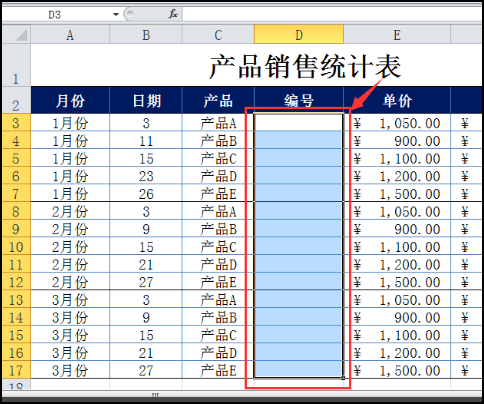This screenshot has width=484, height=404.
Task: Click cell 1月份 in row 3
Action: coord(70,123)
